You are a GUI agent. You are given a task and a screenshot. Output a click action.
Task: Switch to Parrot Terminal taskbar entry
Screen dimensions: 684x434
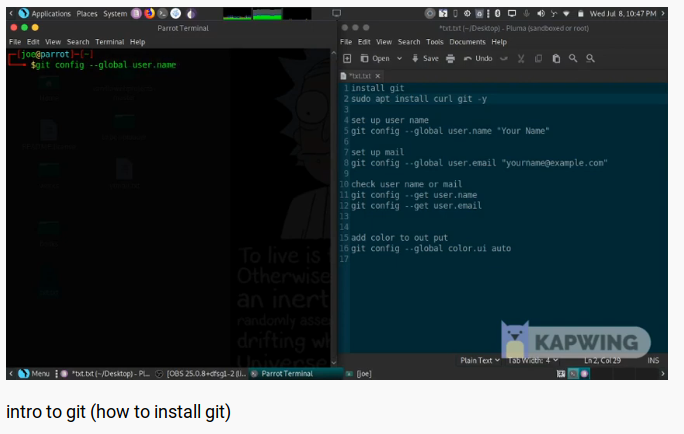[x=296, y=374]
